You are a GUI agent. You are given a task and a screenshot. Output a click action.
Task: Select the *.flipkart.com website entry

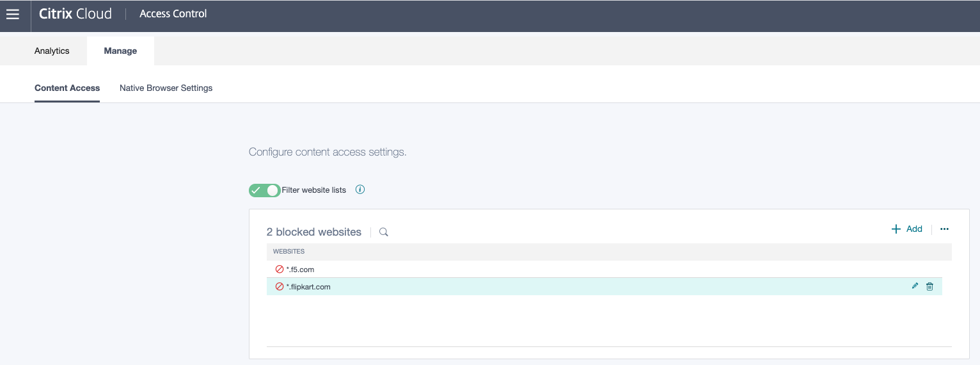(308, 287)
